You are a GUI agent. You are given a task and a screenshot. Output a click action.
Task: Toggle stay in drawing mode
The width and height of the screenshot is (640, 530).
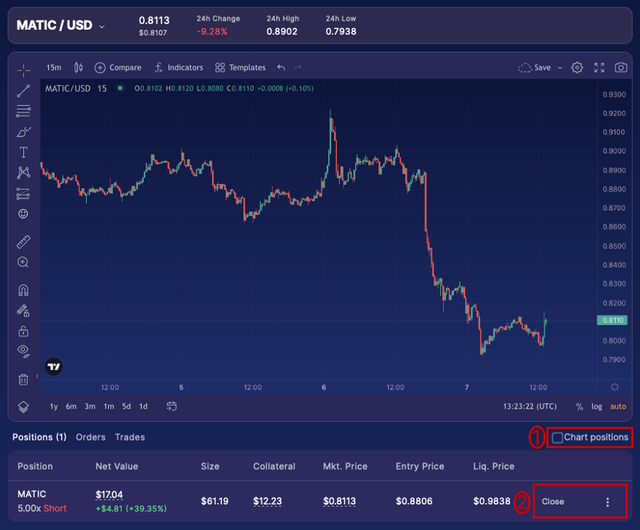23,311
